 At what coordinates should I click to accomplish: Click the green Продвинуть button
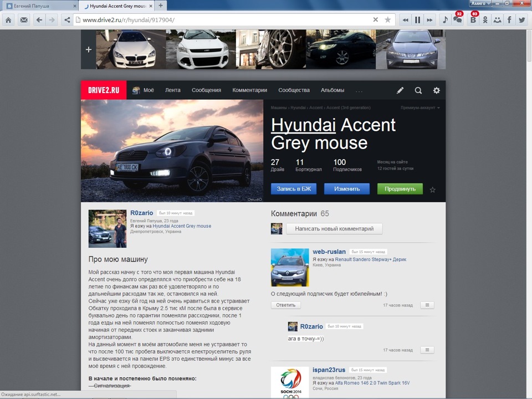[x=400, y=189]
